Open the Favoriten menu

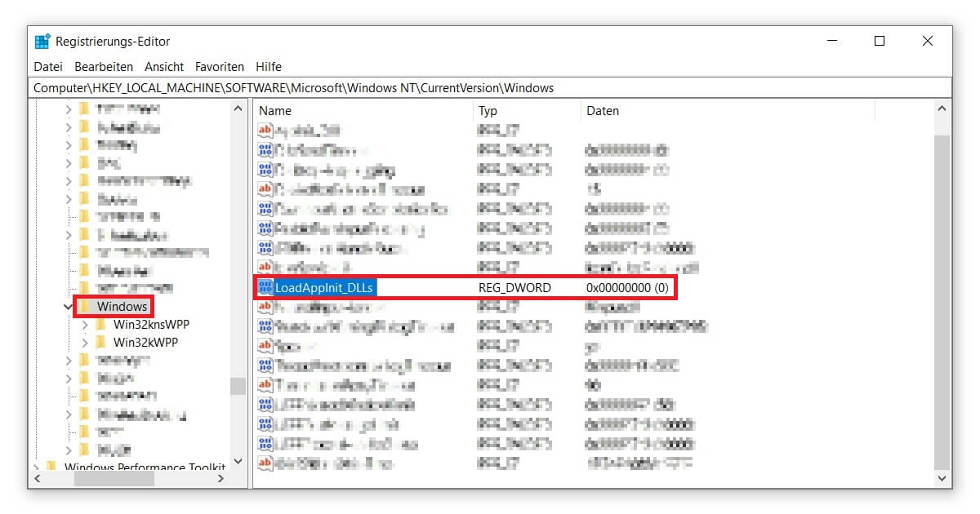220,67
